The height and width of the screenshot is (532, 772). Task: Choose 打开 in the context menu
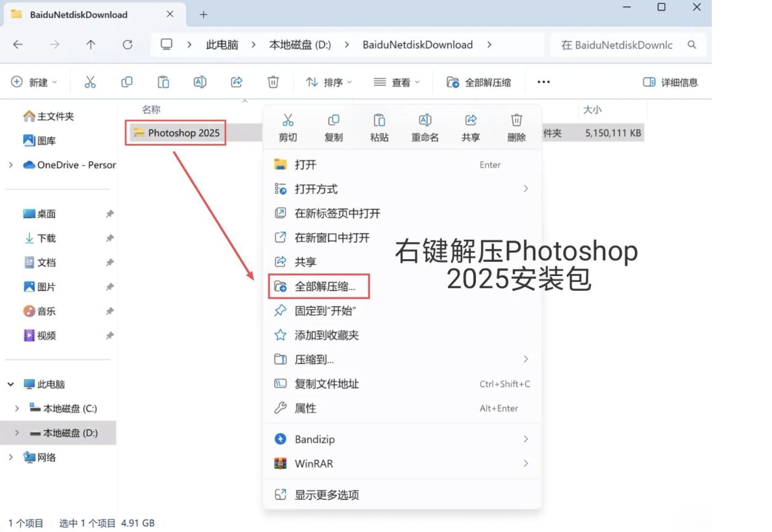coord(402,165)
